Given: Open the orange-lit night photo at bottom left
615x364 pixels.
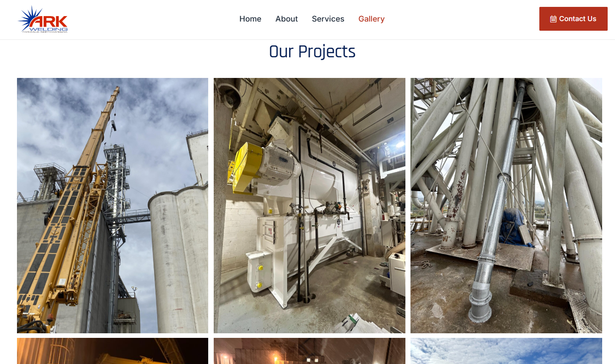Looking at the screenshot, I should (112, 351).
